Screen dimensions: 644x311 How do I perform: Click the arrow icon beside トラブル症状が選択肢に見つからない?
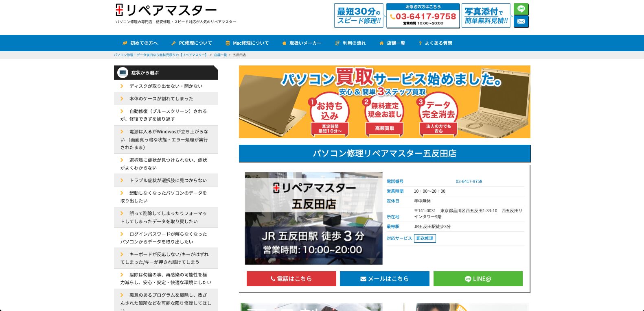pyautogui.click(x=122, y=180)
